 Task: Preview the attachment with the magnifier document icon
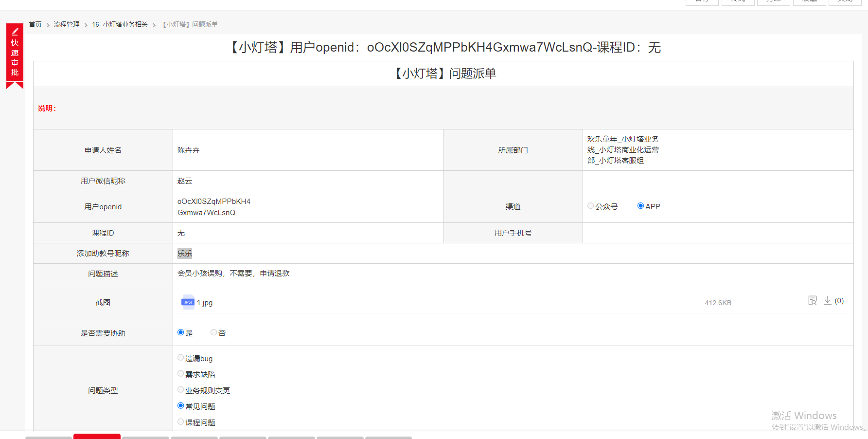812,301
